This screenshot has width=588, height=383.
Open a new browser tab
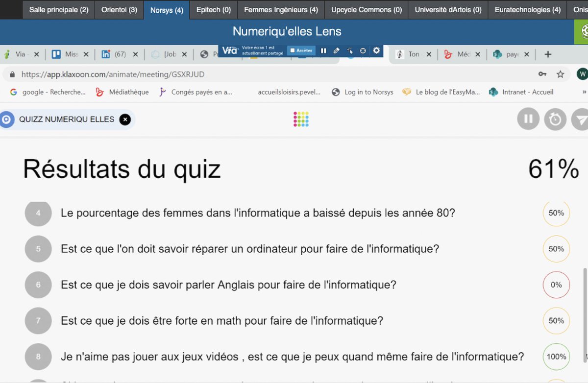tap(548, 54)
